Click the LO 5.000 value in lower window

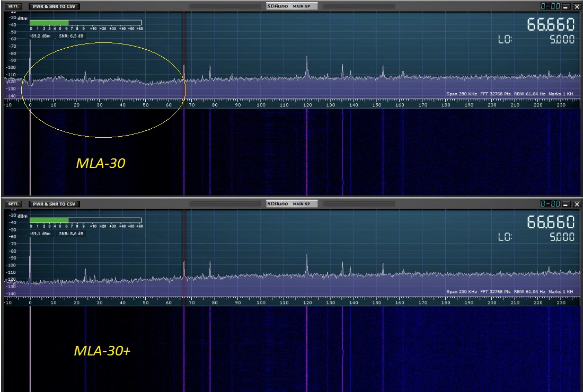click(562, 237)
